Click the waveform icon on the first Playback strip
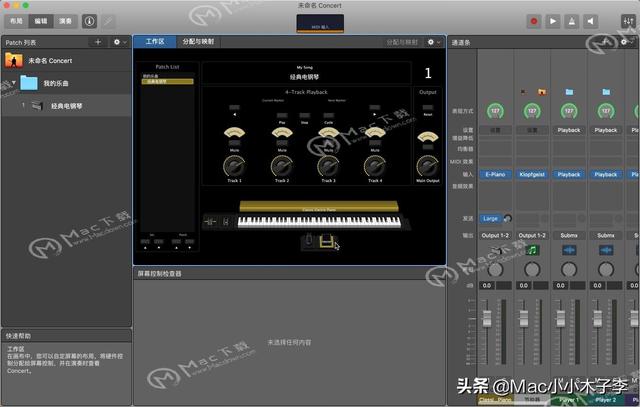The height and width of the screenshot is (407, 640). (569, 250)
